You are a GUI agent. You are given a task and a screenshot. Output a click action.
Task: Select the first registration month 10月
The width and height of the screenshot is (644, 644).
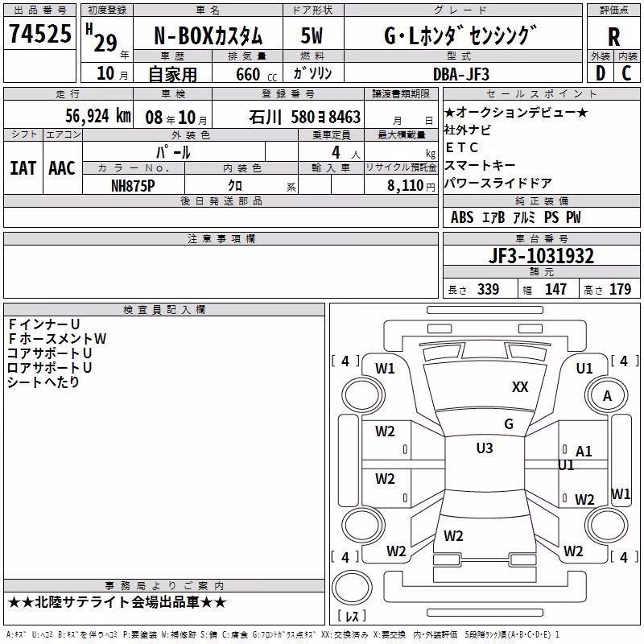tap(112, 73)
